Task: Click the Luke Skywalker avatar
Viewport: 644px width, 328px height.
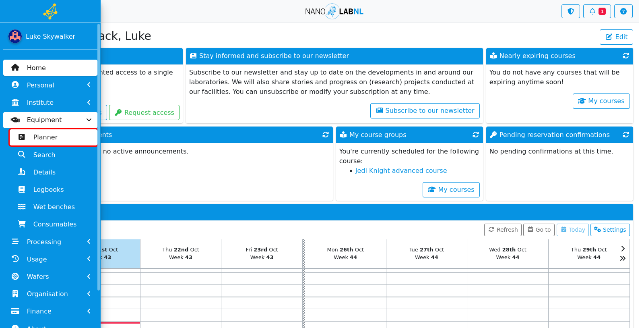Action: (x=15, y=36)
